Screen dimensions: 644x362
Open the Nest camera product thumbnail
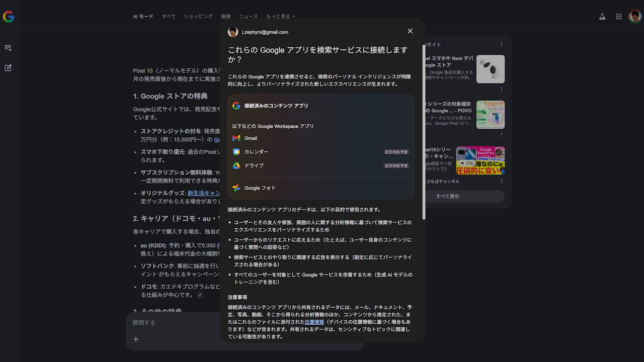point(491,69)
